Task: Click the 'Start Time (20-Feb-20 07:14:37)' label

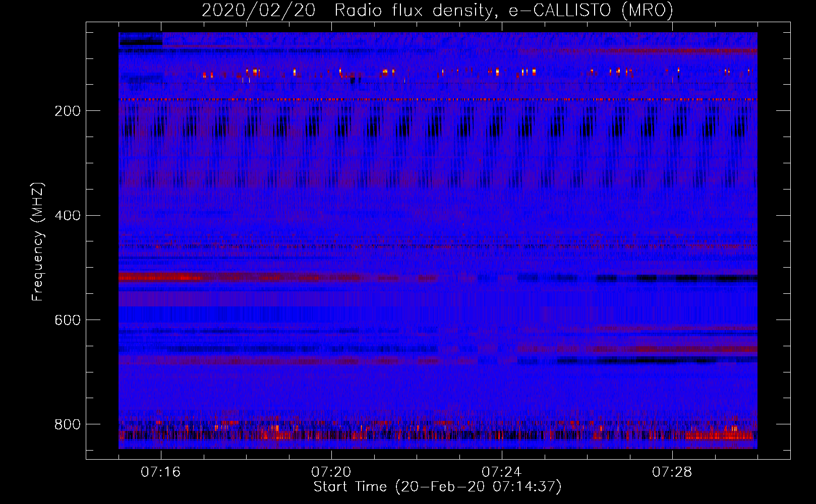Action: (437, 487)
